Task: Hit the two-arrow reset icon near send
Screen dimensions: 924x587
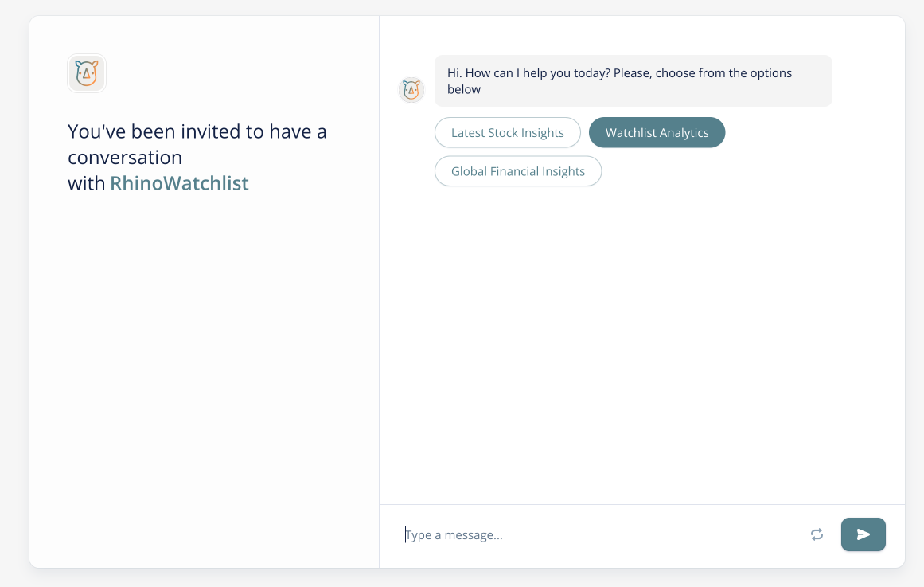Action: [x=817, y=534]
